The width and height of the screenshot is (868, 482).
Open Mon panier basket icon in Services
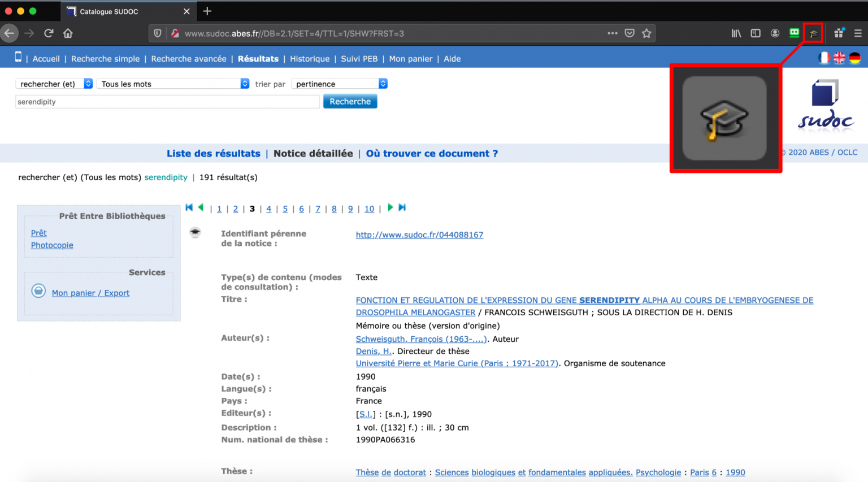[38, 290]
